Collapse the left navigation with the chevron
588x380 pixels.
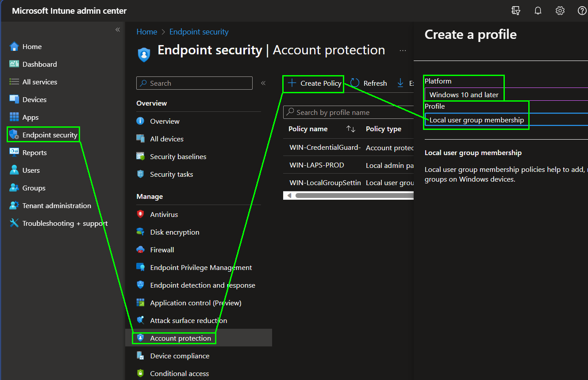(118, 30)
